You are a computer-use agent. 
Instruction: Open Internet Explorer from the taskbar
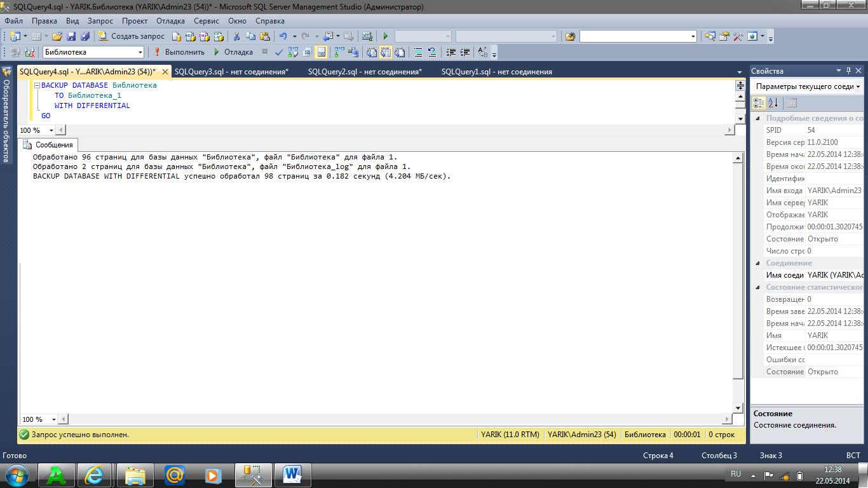pos(95,475)
